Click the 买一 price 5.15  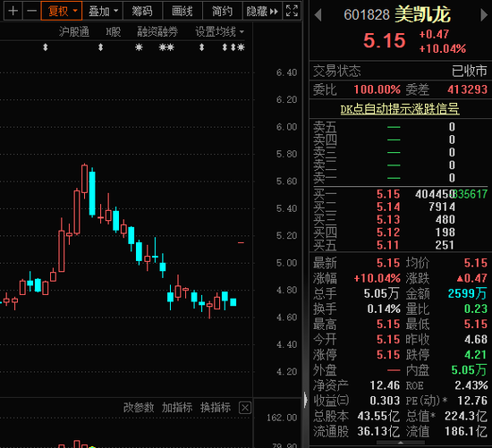(388, 194)
